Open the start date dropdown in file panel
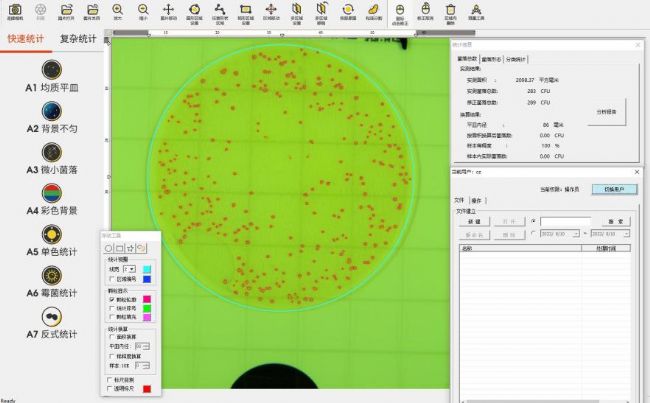Image resolution: width=650 pixels, height=403 pixels. point(575,234)
